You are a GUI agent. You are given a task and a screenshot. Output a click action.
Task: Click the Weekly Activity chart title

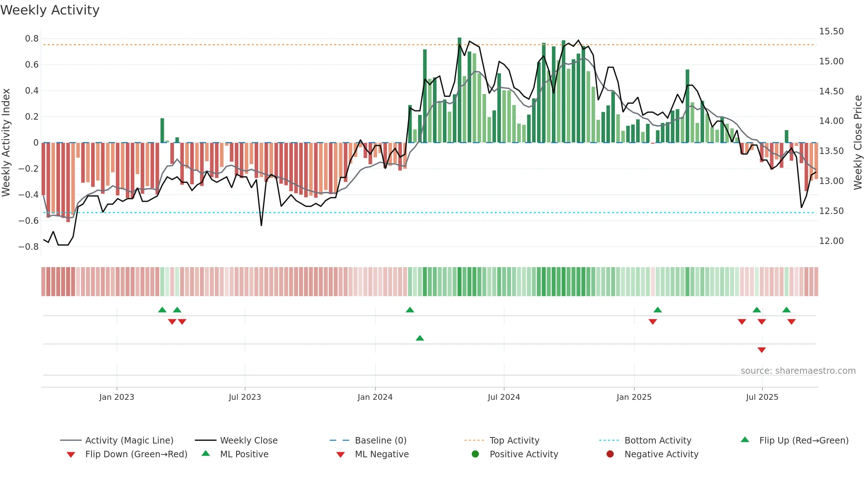pyautogui.click(x=50, y=10)
